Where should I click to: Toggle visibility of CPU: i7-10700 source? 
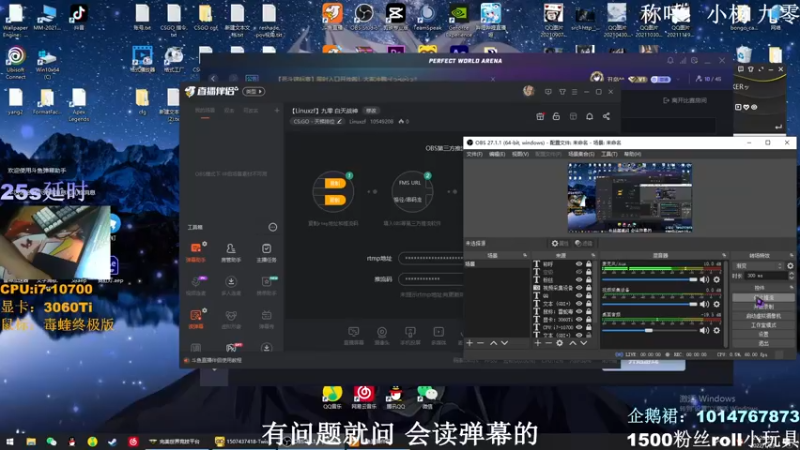coord(579,327)
